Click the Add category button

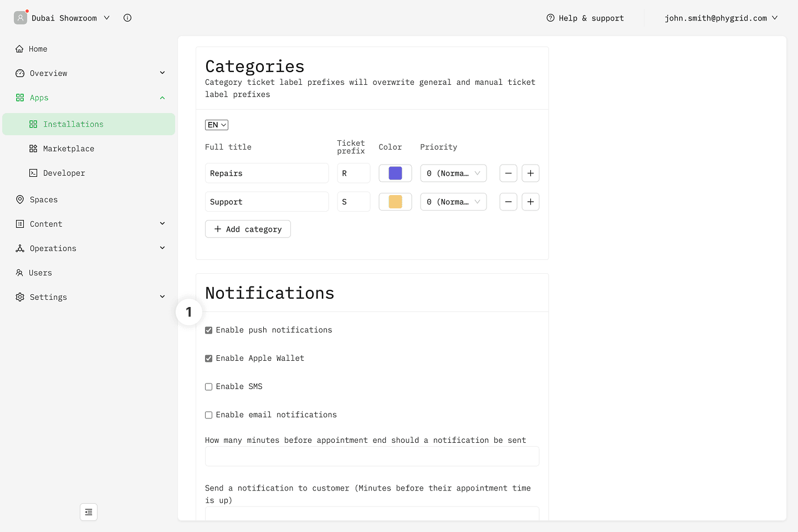click(x=248, y=229)
